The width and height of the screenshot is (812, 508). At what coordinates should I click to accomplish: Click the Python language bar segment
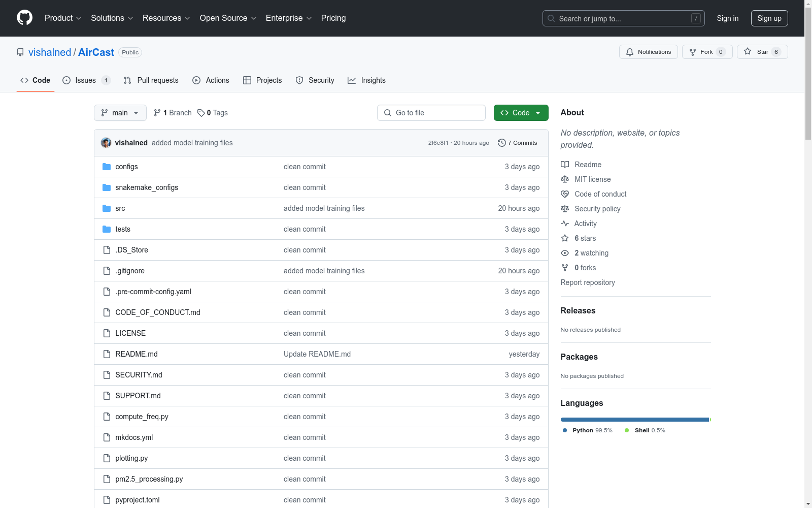[635, 420]
